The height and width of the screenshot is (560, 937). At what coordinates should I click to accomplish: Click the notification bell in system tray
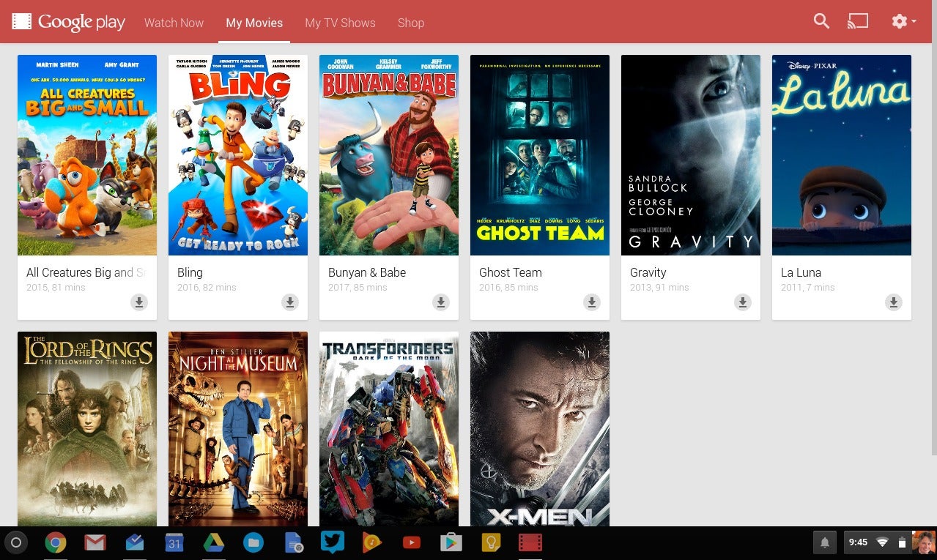[x=824, y=542]
